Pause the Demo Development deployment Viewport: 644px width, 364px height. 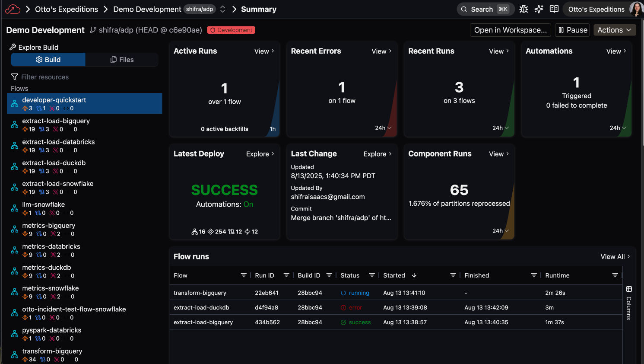[572, 30]
